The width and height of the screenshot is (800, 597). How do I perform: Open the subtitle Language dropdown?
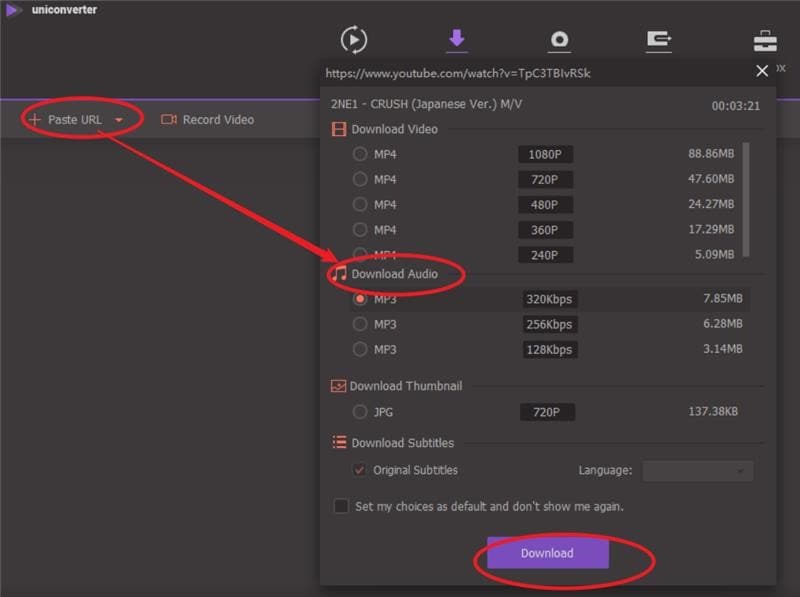tap(697, 470)
